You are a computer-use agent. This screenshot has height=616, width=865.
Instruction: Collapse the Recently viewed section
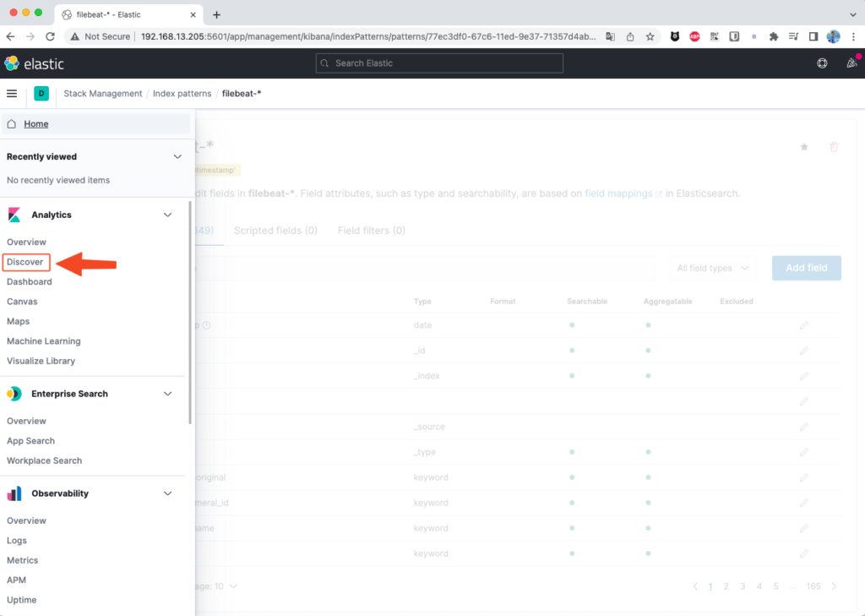coord(177,157)
